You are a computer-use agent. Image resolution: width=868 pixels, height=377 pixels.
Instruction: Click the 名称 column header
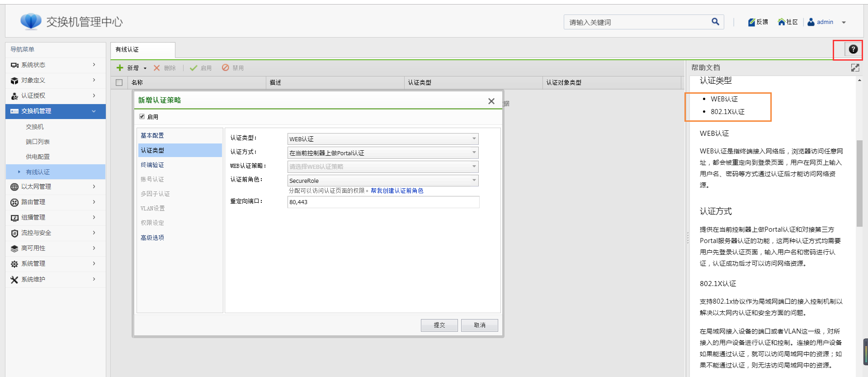point(197,82)
